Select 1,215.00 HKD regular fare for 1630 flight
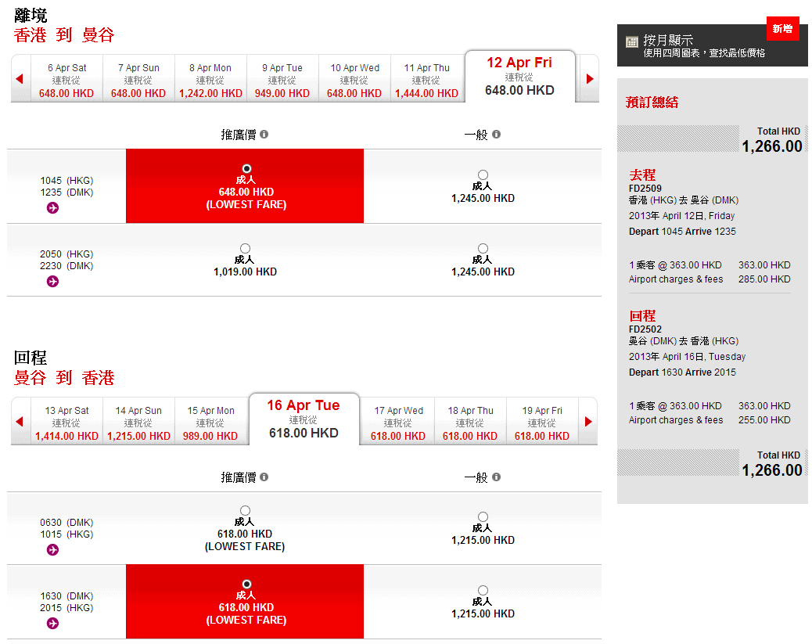 [483, 591]
